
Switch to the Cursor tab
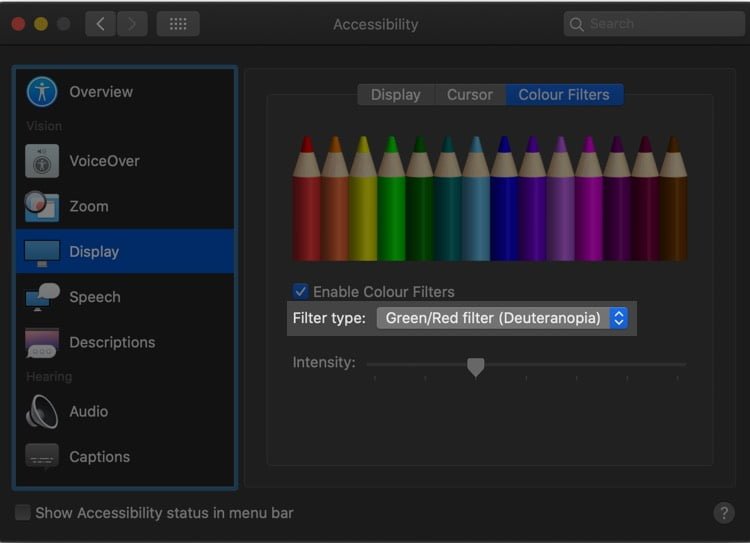(470, 95)
